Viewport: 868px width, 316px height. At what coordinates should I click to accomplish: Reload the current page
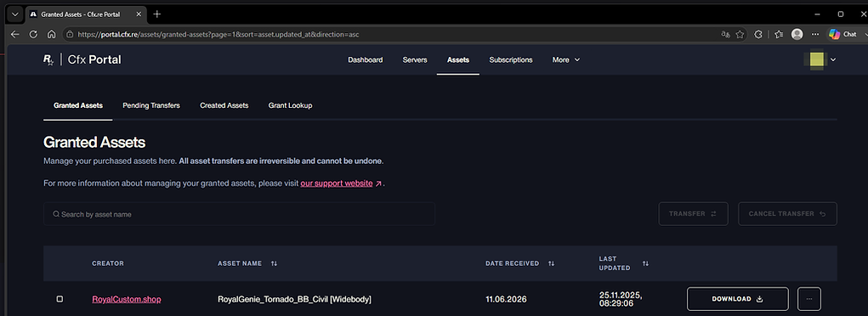pos(33,34)
